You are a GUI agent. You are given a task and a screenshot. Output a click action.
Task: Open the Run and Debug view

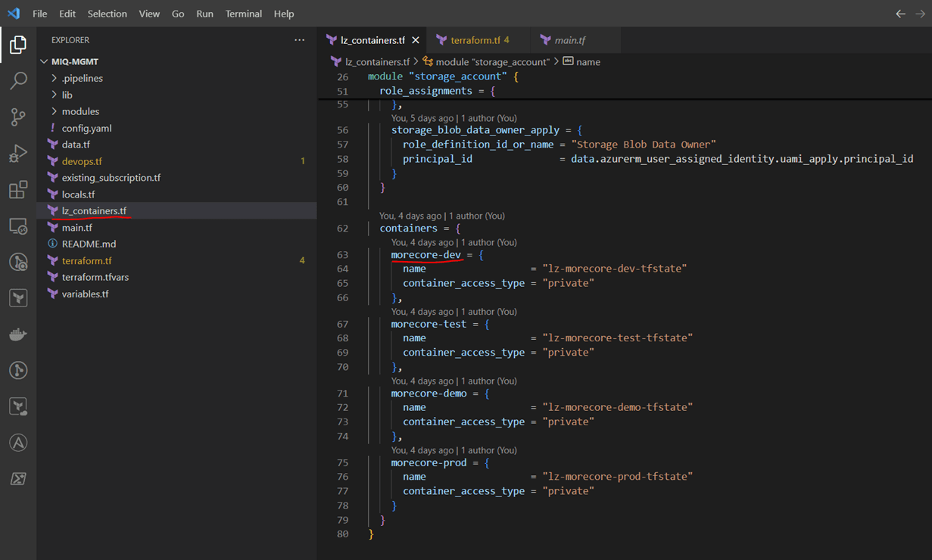tap(18, 154)
